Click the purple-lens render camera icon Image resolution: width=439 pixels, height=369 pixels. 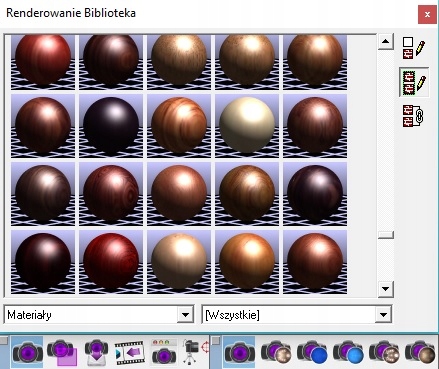(27, 352)
